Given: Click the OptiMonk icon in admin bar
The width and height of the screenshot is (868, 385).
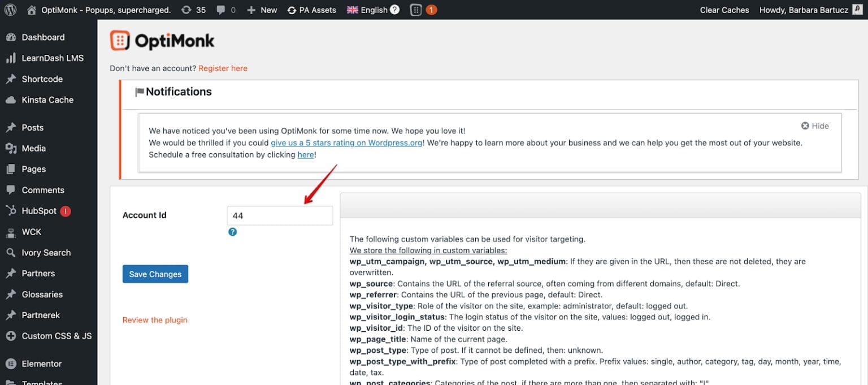Looking at the screenshot, I should click(x=416, y=10).
